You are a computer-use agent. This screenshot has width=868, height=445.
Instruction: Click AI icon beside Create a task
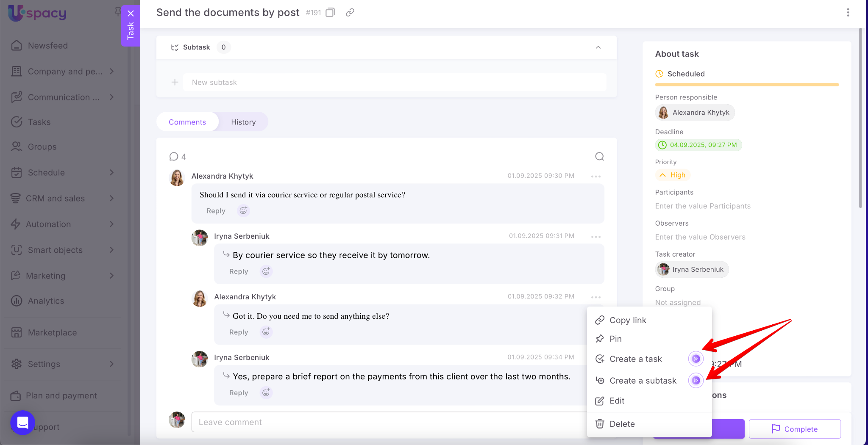[696, 359]
